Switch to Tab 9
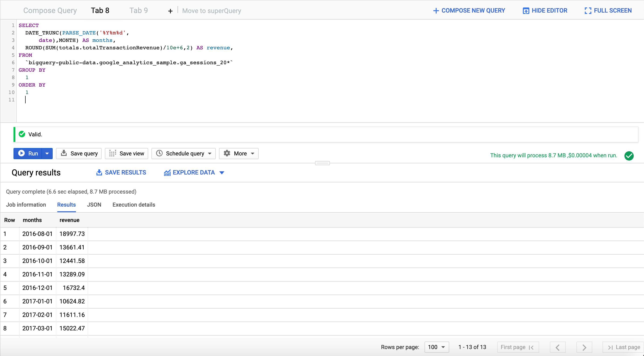The height and width of the screenshot is (356, 644). [138, 10]
